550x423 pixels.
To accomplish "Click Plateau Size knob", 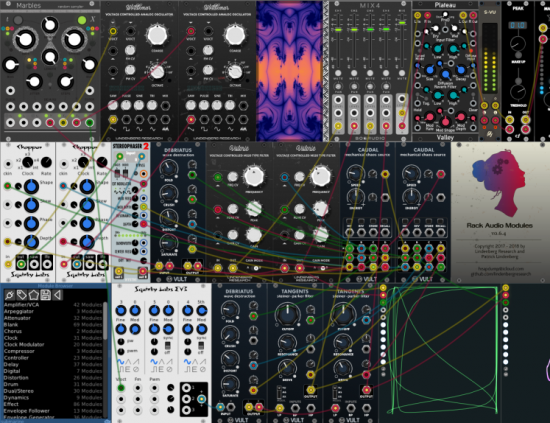I will [430, 70].
